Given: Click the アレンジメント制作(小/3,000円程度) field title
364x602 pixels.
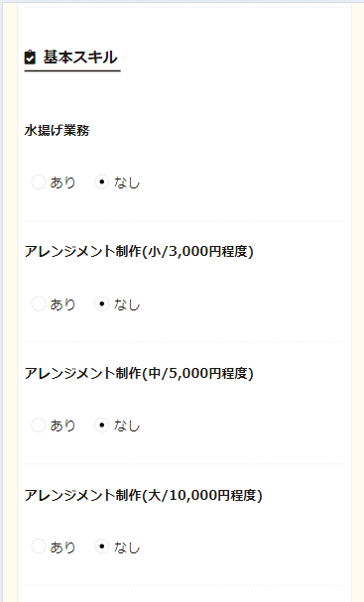Looking at the screenshot, I should click(x=139, y=252).
